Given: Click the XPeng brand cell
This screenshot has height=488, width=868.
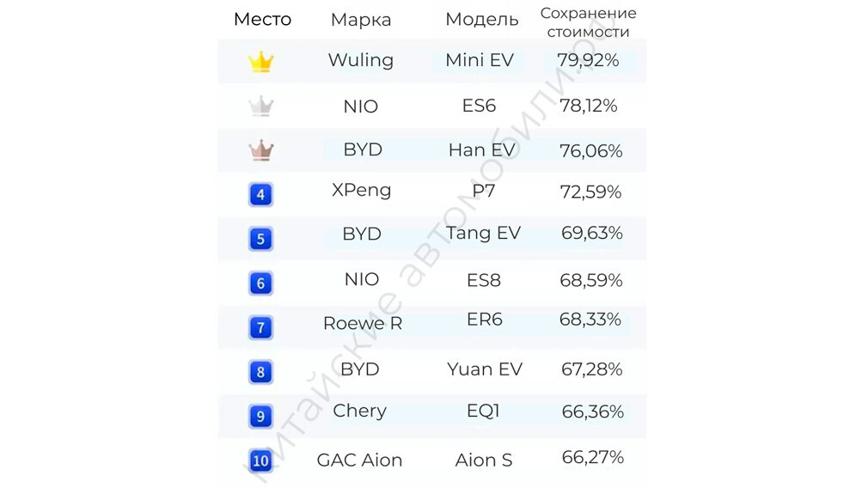Looking at the screenshot, I should [362, 191].
